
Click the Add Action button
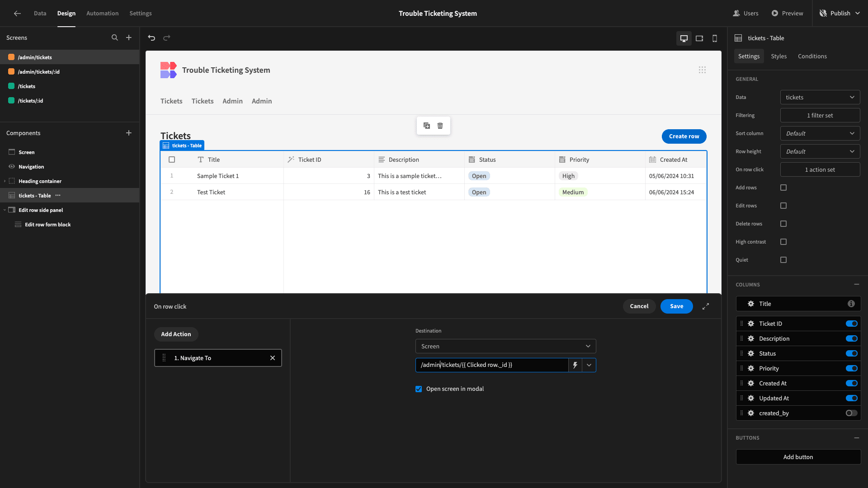176,334
